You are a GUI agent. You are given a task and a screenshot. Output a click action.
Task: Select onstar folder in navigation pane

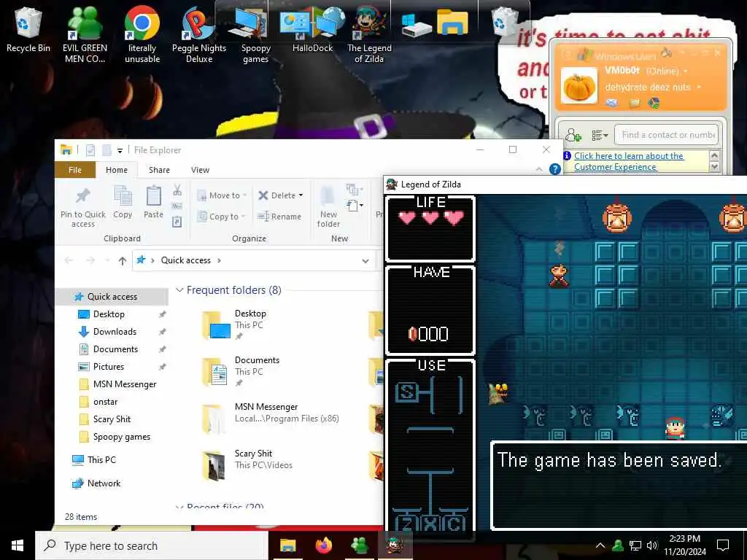pos(105,402)
